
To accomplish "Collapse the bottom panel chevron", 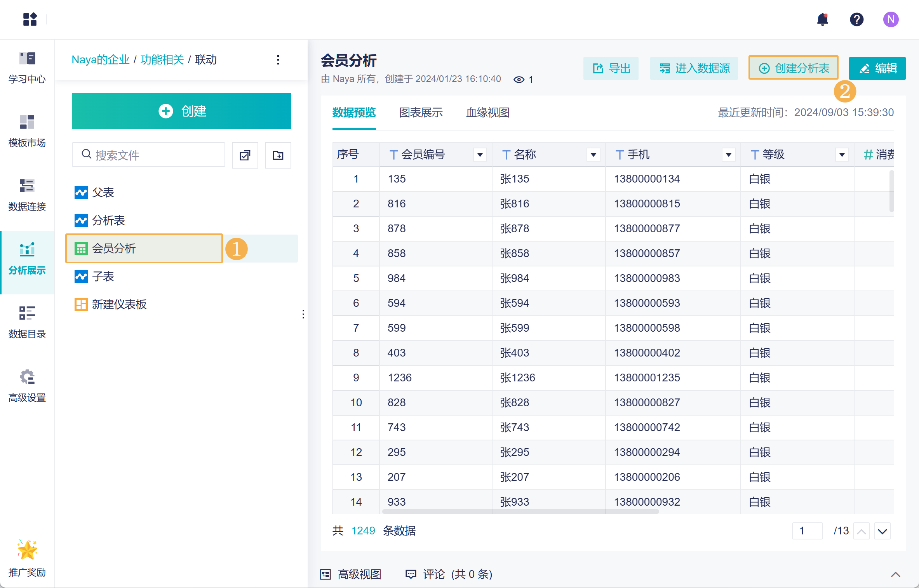I will [895, 574].
